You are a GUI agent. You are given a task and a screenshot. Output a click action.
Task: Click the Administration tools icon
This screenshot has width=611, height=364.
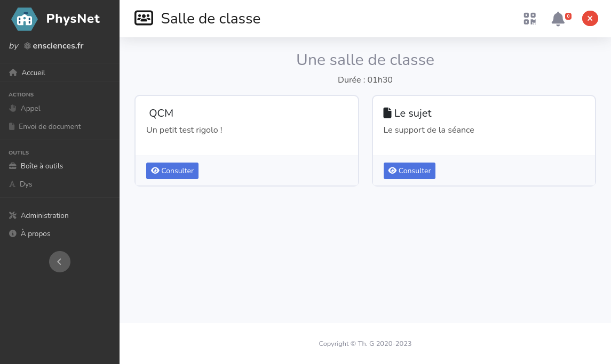tap(13, 215)
